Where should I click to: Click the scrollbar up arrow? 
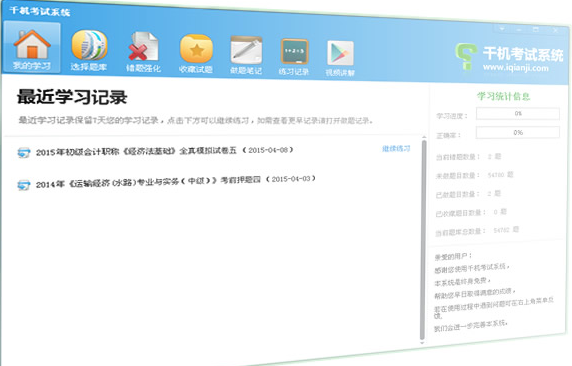click(x=424, y=137)
